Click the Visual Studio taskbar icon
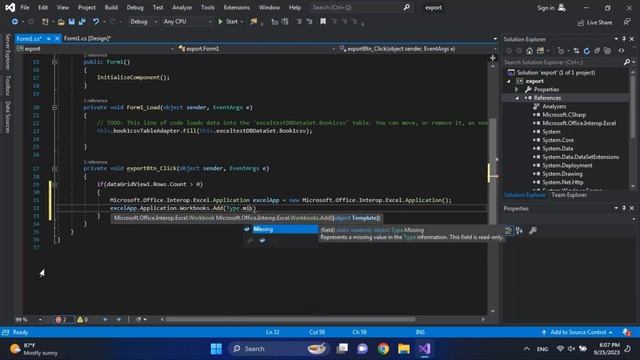The width and height of the screenshot is (640, 360). point(424,349)
